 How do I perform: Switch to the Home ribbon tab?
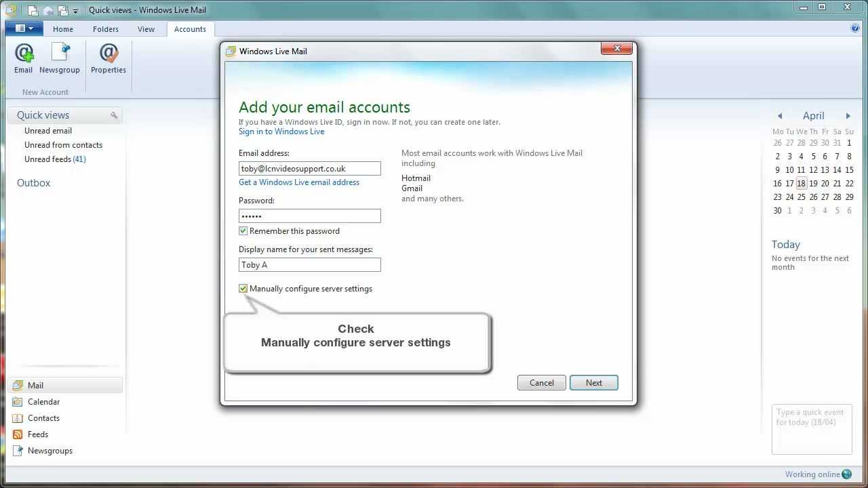(63, 29)
